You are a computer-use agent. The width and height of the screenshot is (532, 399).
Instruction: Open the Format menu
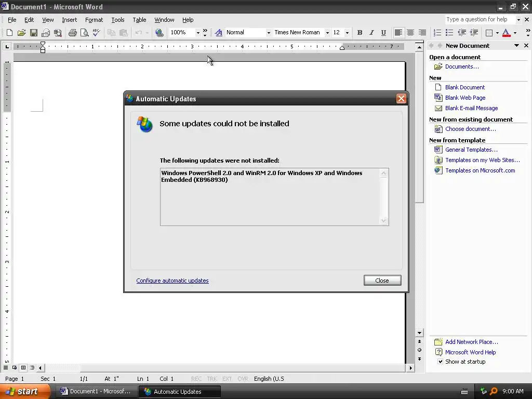click(94, 20)
